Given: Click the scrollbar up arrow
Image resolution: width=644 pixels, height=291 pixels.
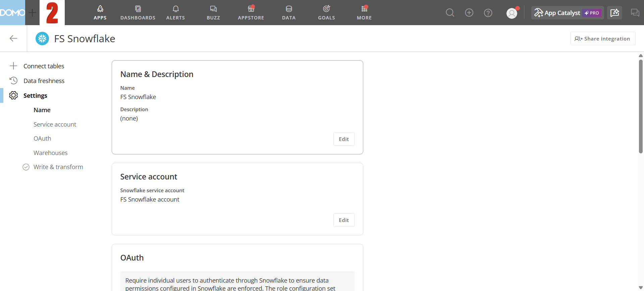Looking at the screenshot, I should [x=641, y=56].
